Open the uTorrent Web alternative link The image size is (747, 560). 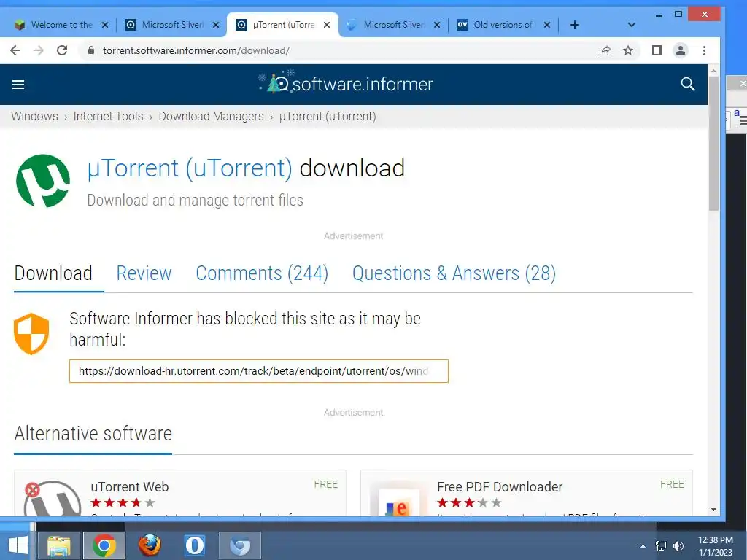130,486
